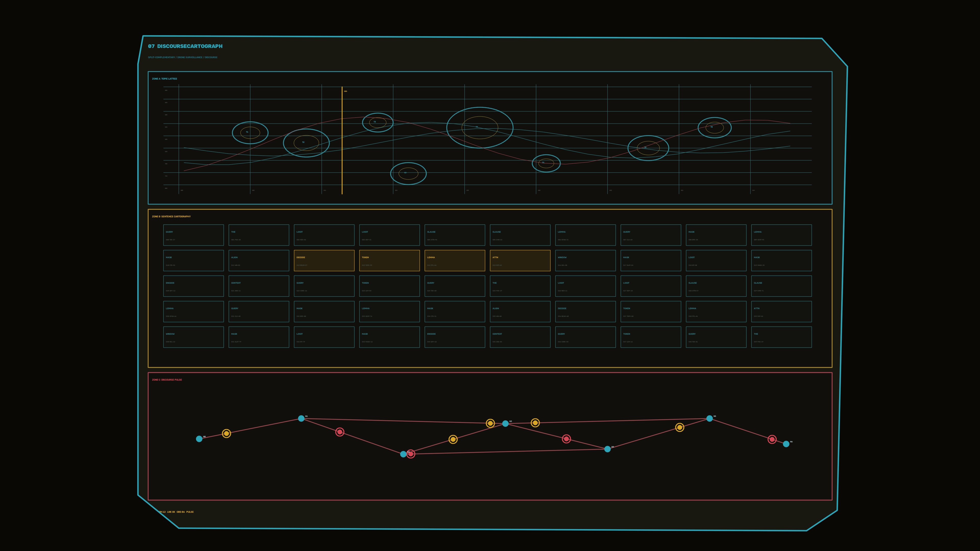Click yellow ring marker between N0 and N1

(226, 433)
